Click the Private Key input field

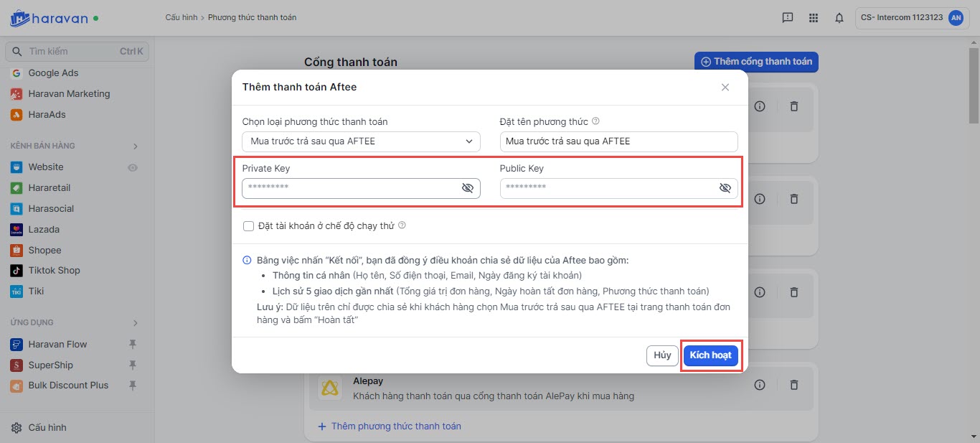(x=352, y=188)
